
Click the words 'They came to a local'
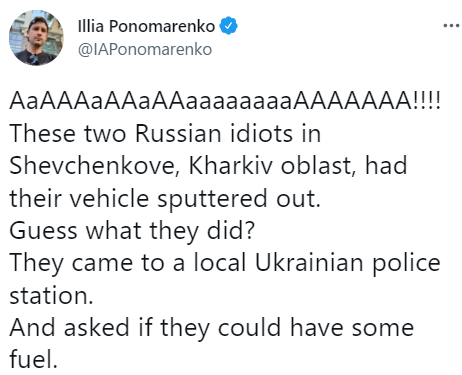[128, 263]
